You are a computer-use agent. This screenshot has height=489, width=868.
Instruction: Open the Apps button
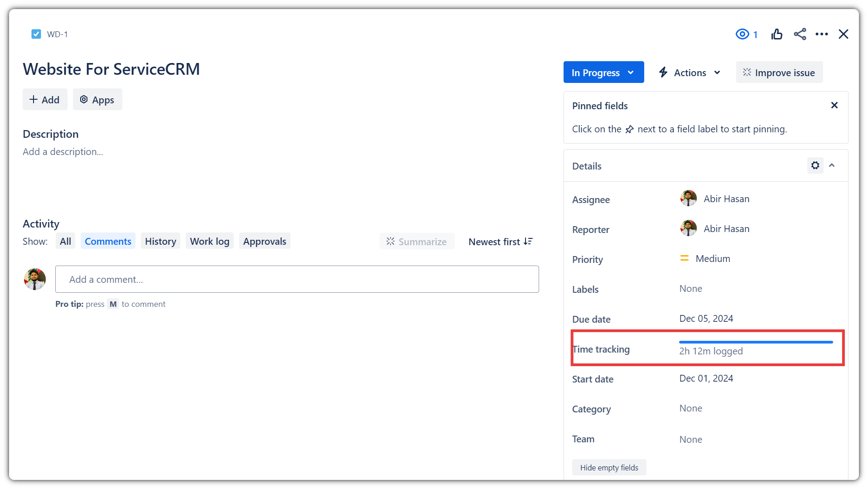point(97,100)
